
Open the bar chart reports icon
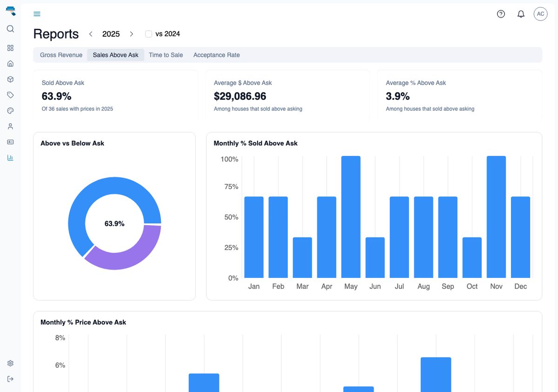click(10, 157)
